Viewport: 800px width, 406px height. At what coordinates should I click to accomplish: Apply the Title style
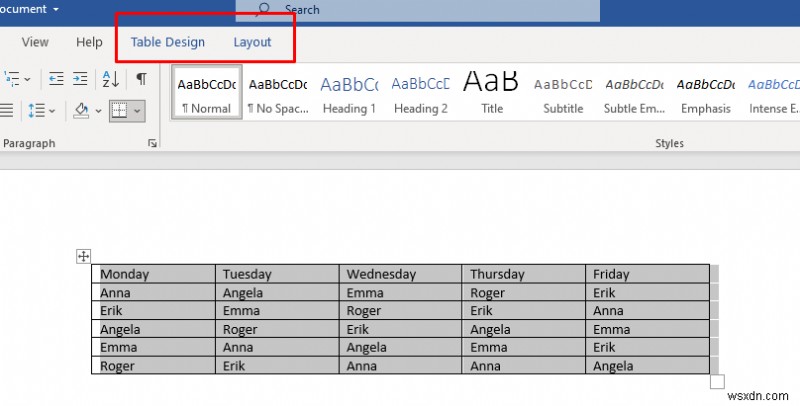491,93
